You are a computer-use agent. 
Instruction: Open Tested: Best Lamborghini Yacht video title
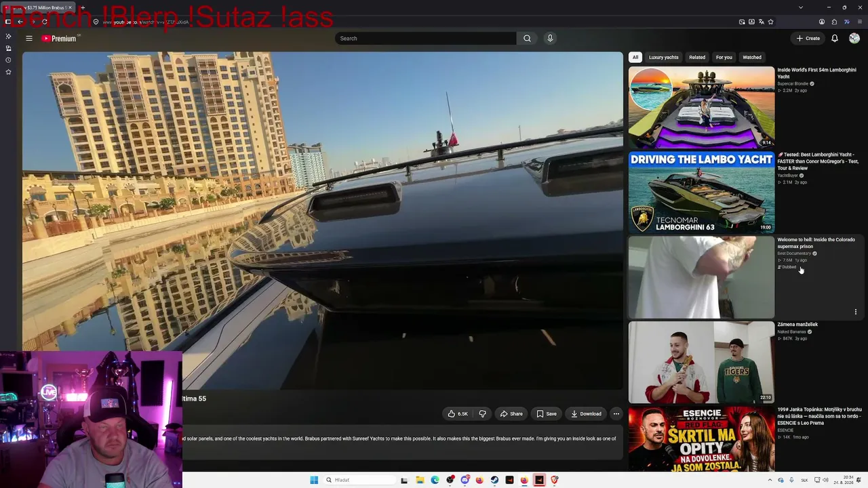(x=818, y=161)
